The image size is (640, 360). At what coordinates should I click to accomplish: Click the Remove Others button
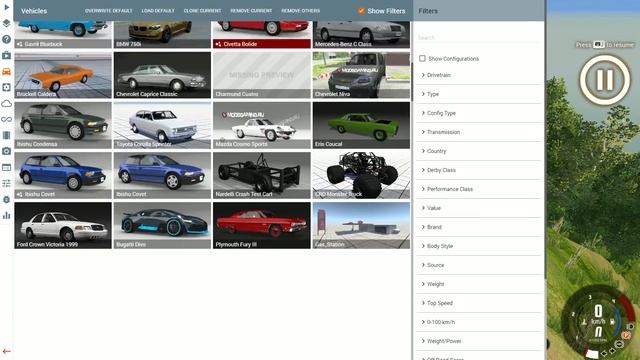click(x=300, y=11)
